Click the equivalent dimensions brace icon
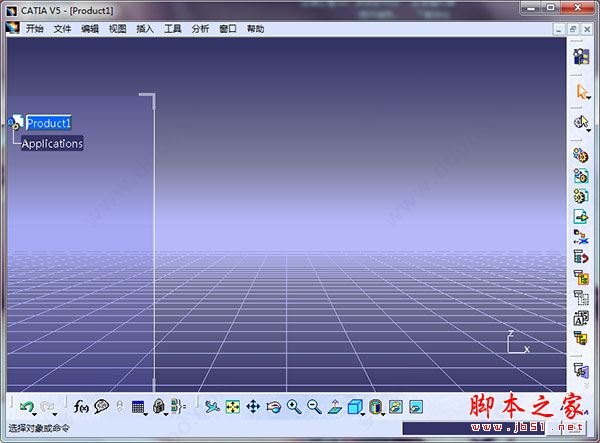The height and width of the screenshot is (443, 600). (178, 406)
